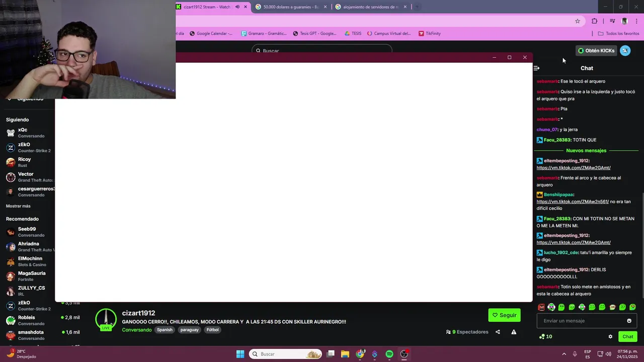Report the stream with warning icon
Image resolution: width=644 pixels, height=362 pixels.
pos(514,332)
